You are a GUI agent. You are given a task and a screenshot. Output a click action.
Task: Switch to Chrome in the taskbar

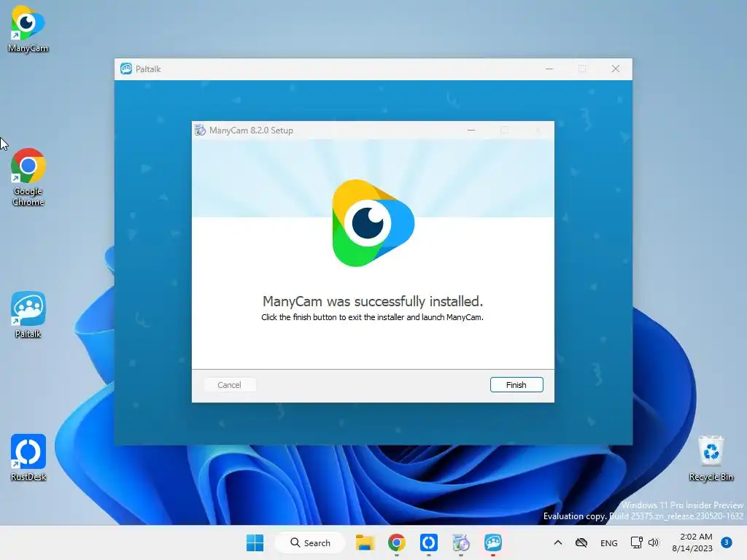(x=397, y=542)
